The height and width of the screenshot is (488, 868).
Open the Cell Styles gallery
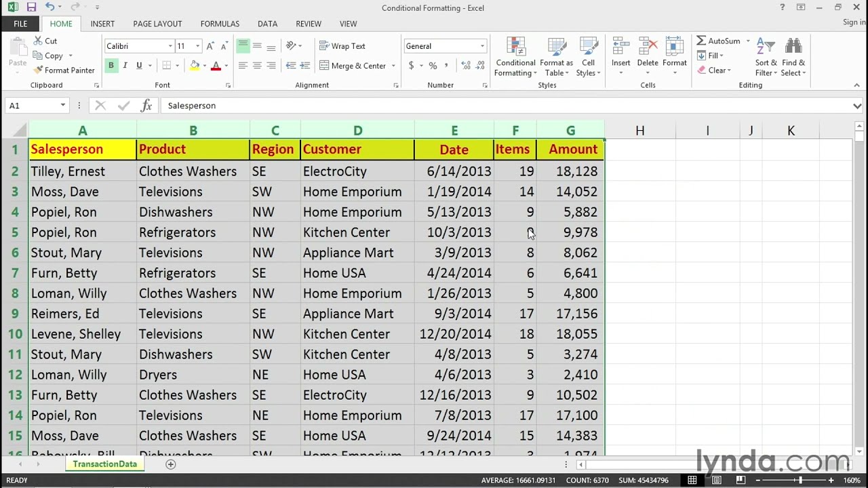588,56
